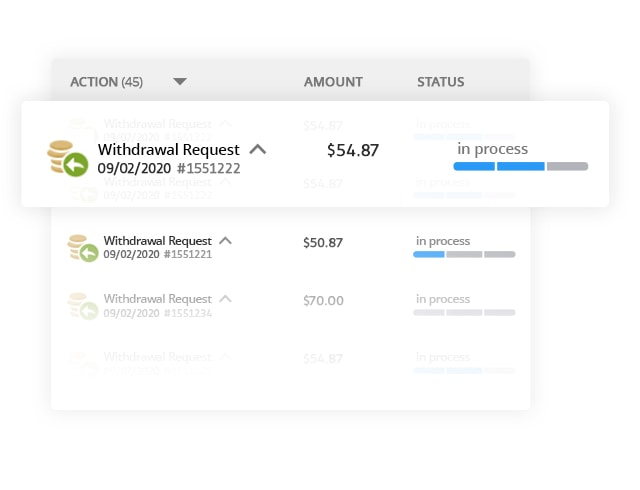Click the progress bar in highlighted card
640x490 pixels.
point(521,166)
